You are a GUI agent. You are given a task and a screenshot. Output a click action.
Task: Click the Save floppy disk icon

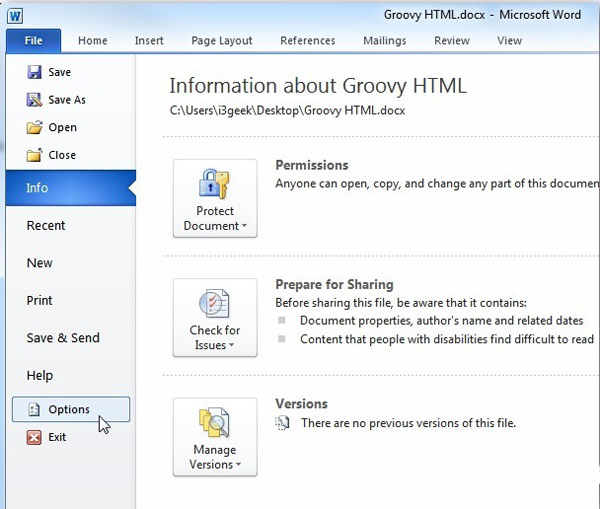click(34, 72)
